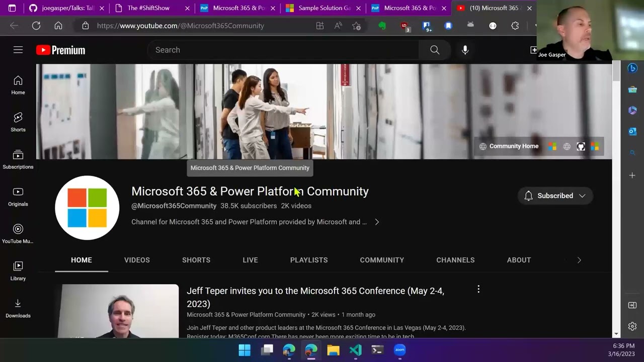Enable Read aloud in address bar
This screenshot has height=362, width=644.
click(338, 26)
